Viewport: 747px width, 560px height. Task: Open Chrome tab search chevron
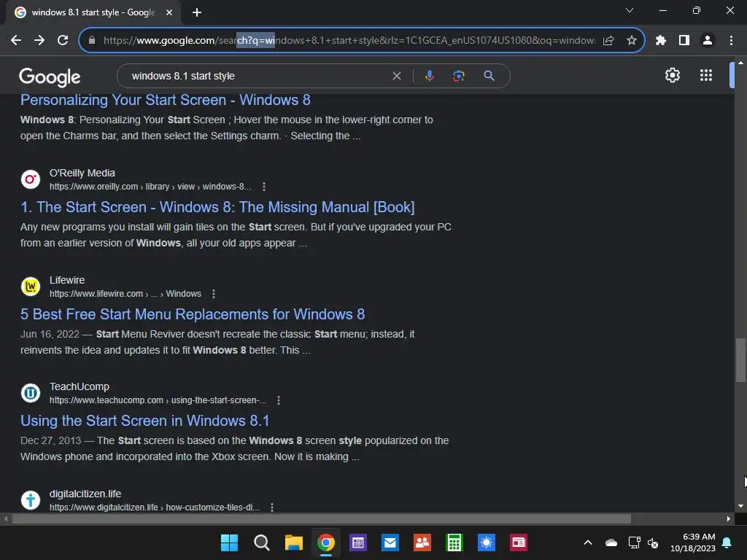click(x=630, y=10)
